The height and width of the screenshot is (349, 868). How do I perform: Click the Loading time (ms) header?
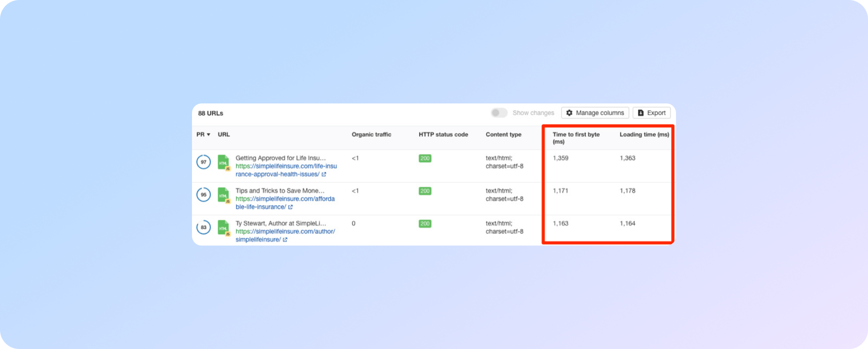point(645,134)
